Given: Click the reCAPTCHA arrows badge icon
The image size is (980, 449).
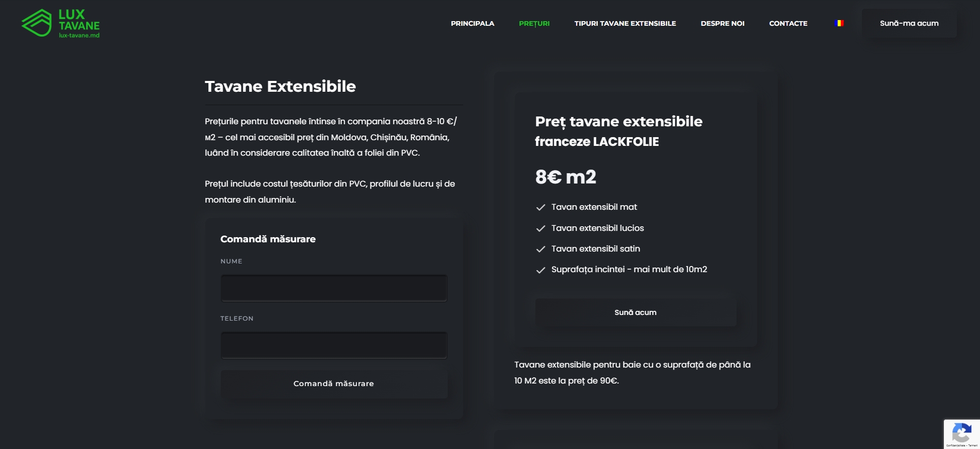Looking at the screenshot, I should click(x=961, y=432).
